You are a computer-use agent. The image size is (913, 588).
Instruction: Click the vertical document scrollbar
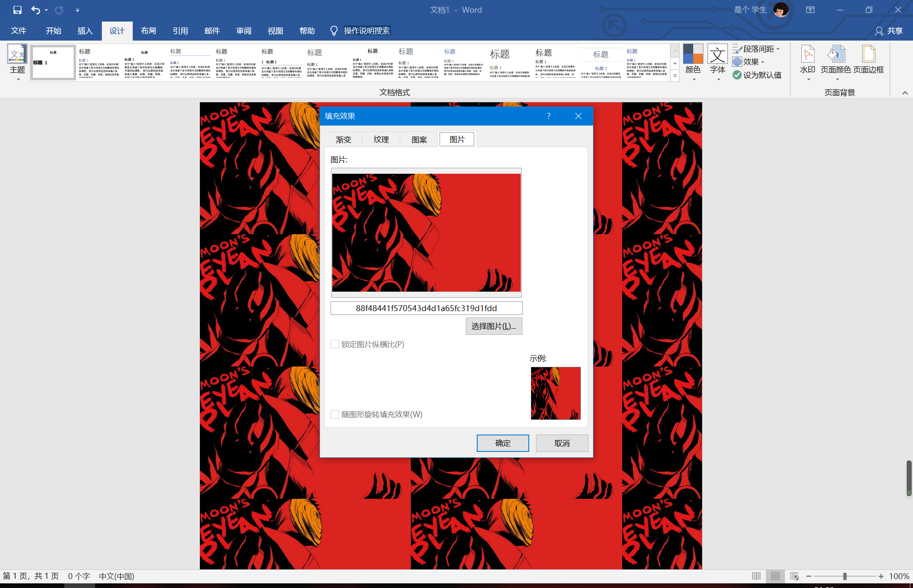909,478
